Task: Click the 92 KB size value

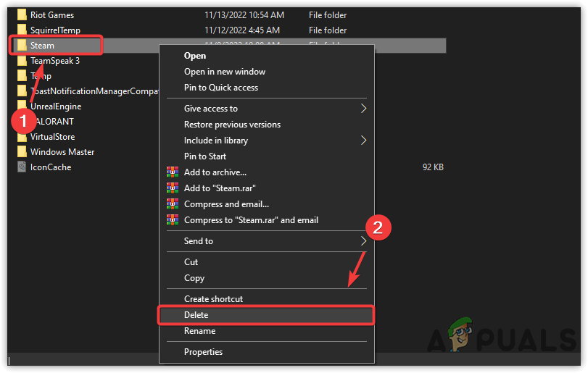Action: point(433,167)
